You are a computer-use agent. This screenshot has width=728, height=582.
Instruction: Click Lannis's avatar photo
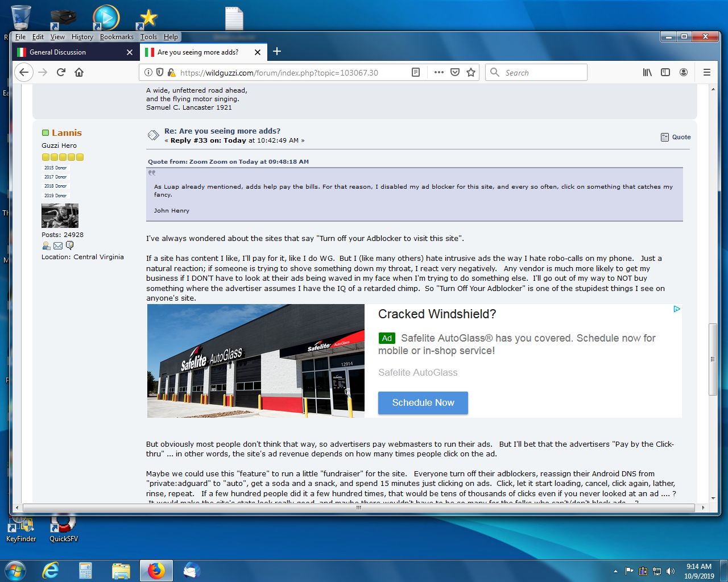click(x=60, y=215)
